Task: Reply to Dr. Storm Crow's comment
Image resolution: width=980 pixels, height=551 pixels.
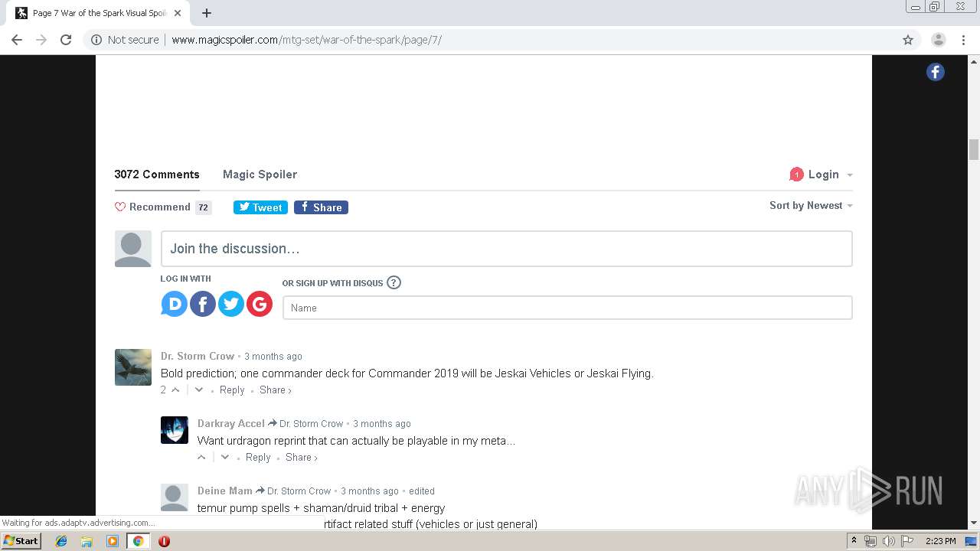Action: click(x=232, y=390)
